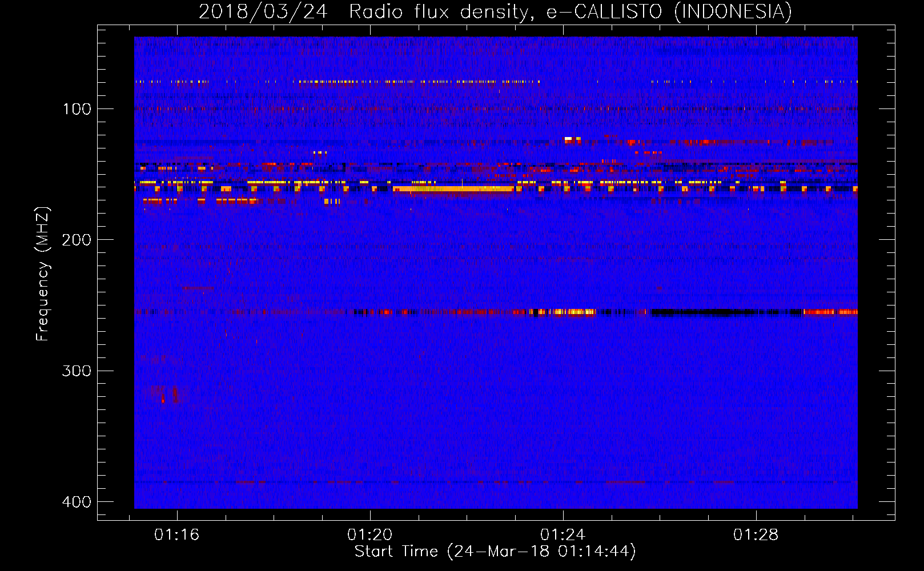Click the 400 frequency tick label
This screenshot has height=571, width=924.
pyautogui.click(x=77, y=502)
